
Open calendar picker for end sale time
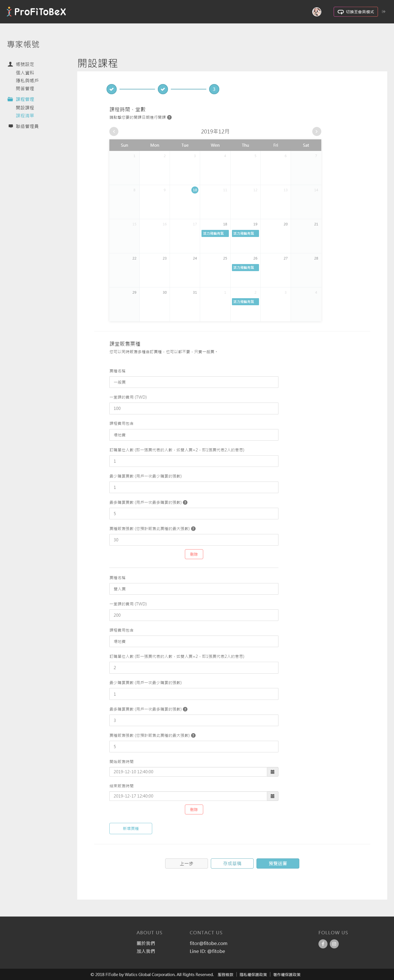pyautogui.click(x=273, y=796)
